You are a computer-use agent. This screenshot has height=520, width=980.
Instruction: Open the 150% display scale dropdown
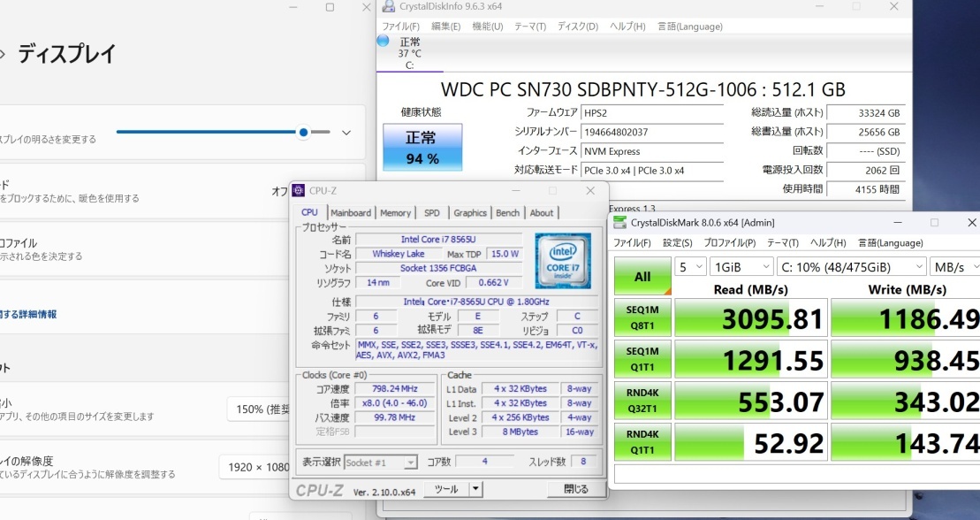pos(259,409)
